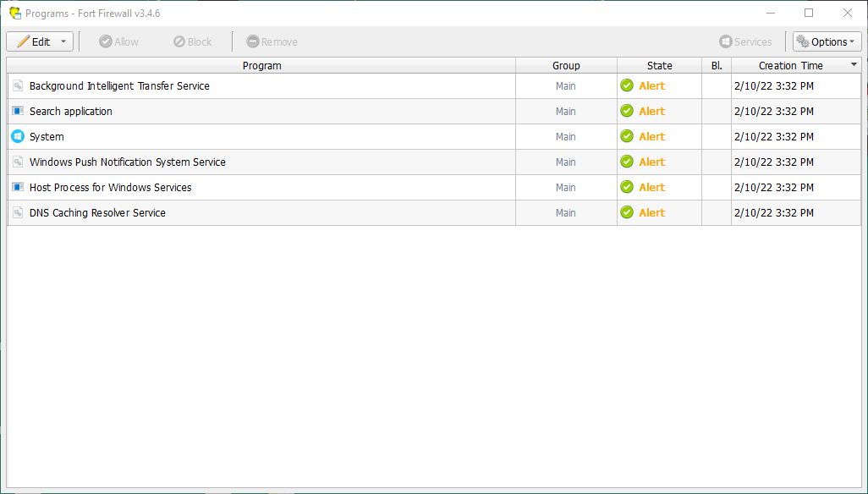Open the Edit dropdown arrow
The width and height of the screenshot is (868, 494).
(x=63, y=41)
